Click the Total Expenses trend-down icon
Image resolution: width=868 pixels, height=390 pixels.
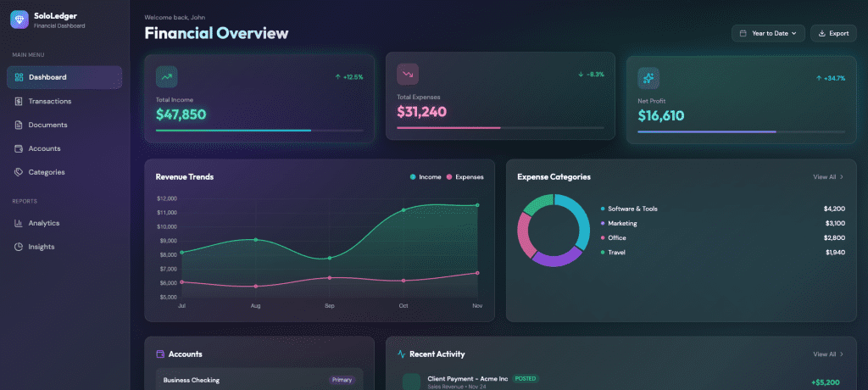pos(408,75)
